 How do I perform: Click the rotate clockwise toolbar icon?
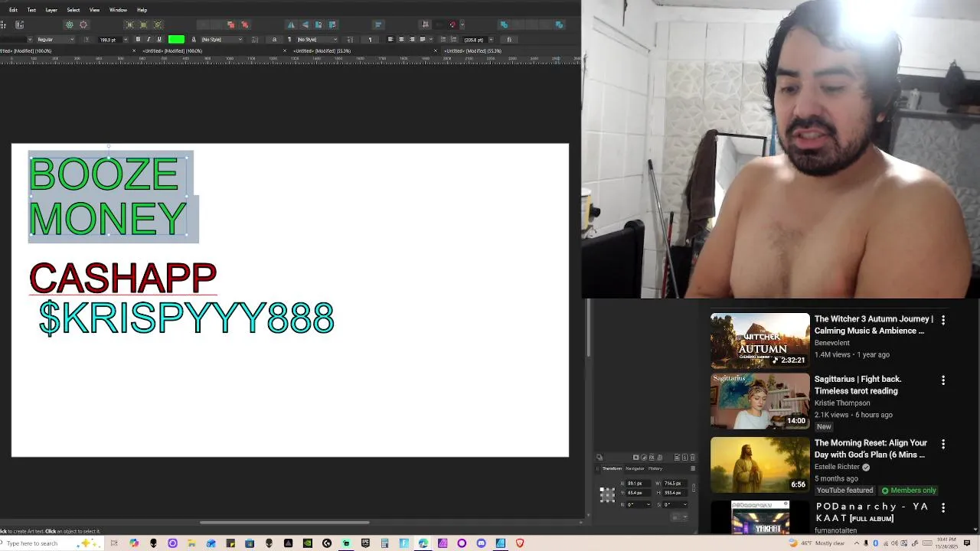332,24
